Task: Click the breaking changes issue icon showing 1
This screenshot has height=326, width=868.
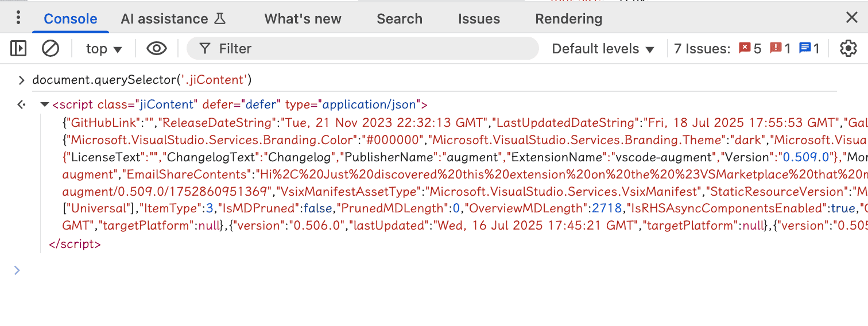Action: [780, 49]
